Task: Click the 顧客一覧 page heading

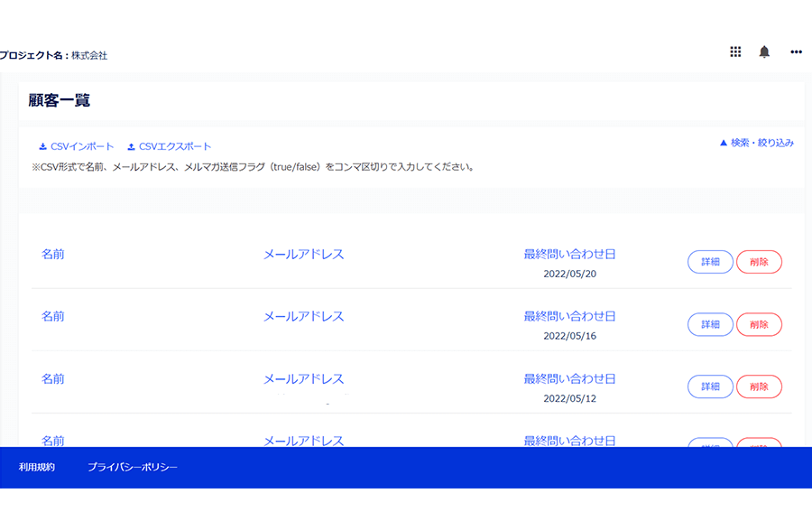Action: [x=60, y=100]
